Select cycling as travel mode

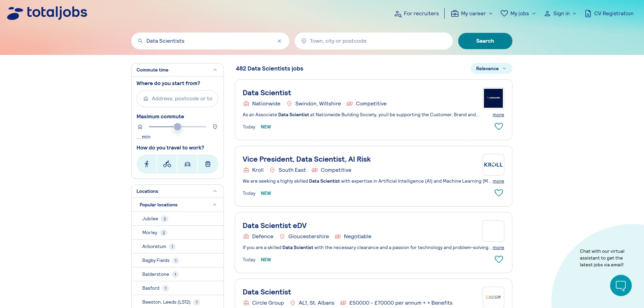[167, 164]
